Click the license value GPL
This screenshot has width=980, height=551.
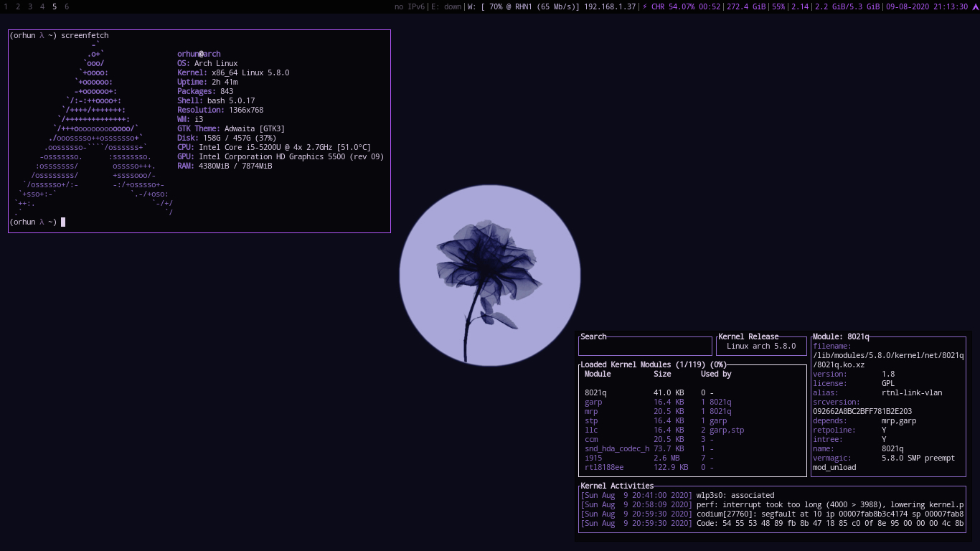click(888, 384)
